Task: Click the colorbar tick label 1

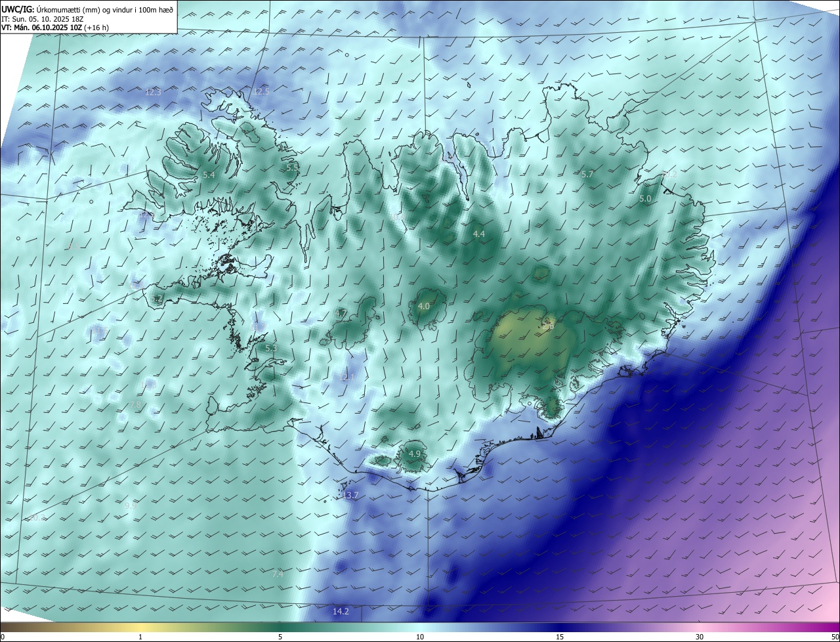Action: point(140,637)
